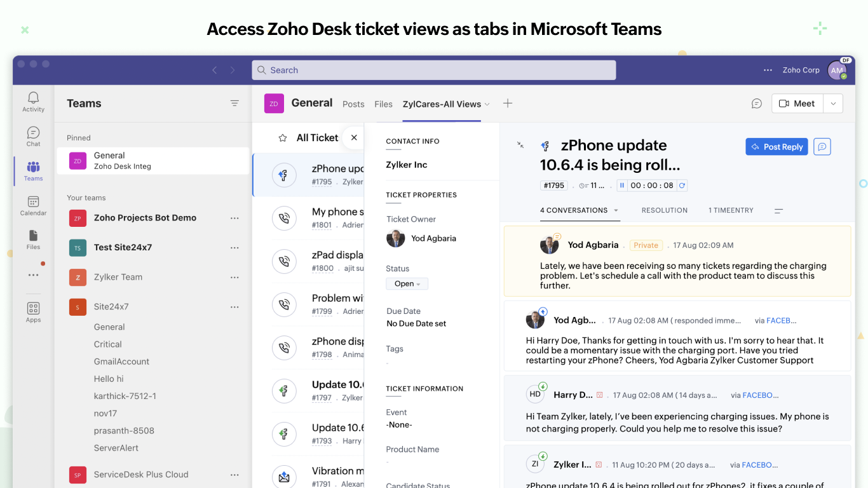Go forward with the right arrow
The image size is (868, 488).
pos(233,70)
